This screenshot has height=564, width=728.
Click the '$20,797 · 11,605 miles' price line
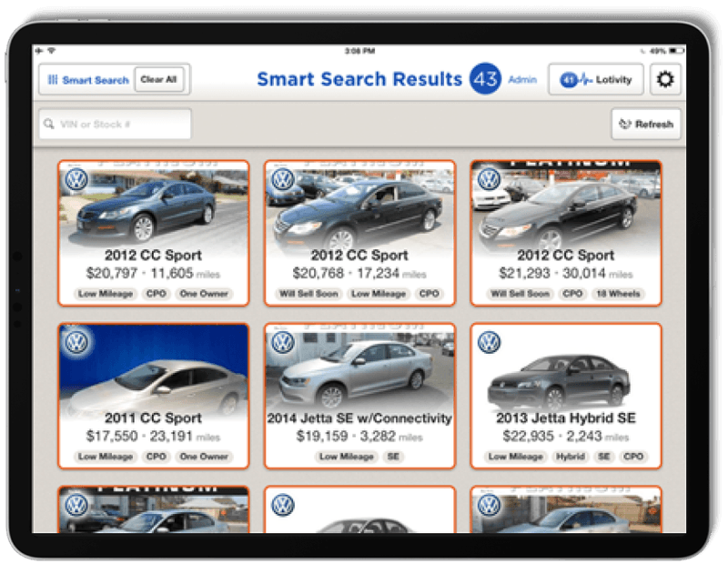153,274
